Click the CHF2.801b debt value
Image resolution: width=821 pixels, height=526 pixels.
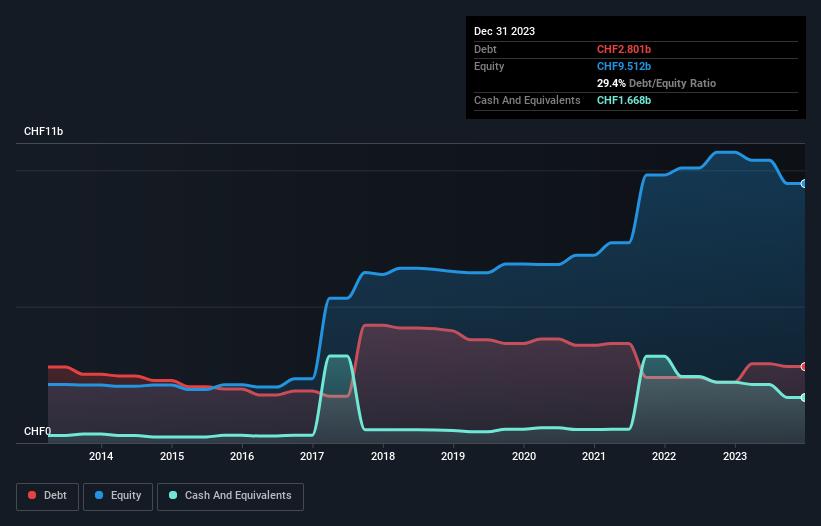click(624, 49)
